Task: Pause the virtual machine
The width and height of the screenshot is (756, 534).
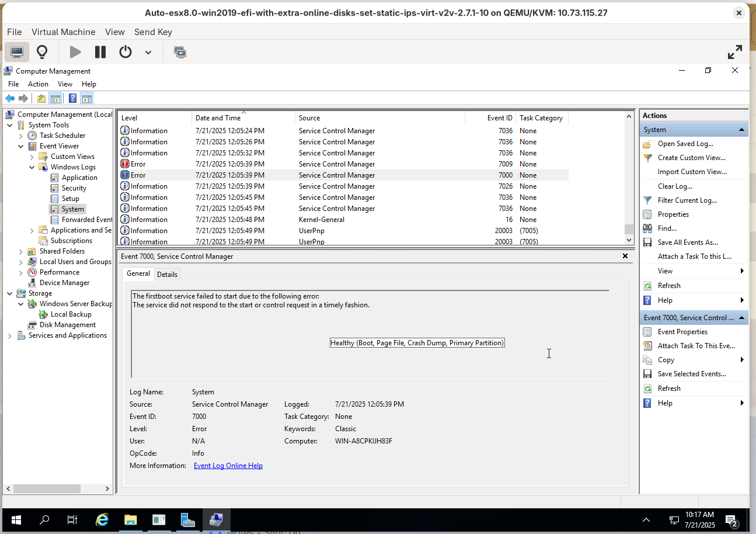Action: (x=100, y=52)
